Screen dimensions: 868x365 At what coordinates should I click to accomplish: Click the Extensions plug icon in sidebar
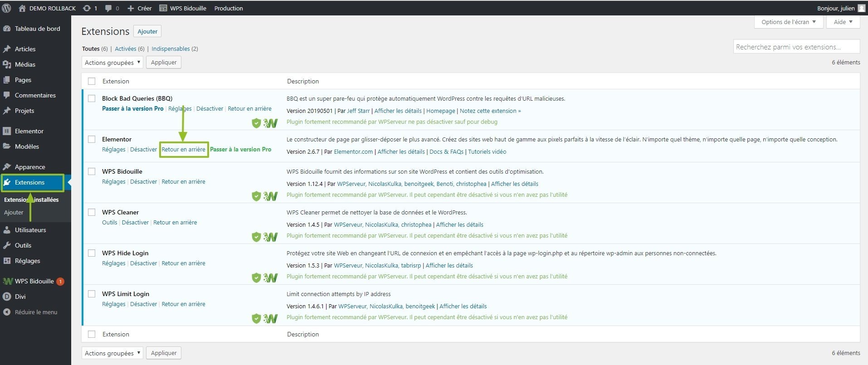tap(7, 182)
